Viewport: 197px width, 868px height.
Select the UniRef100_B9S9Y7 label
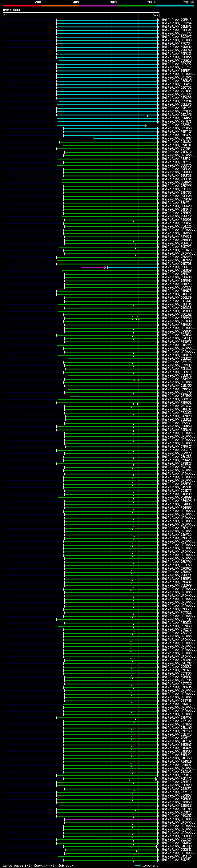(177, 37)
